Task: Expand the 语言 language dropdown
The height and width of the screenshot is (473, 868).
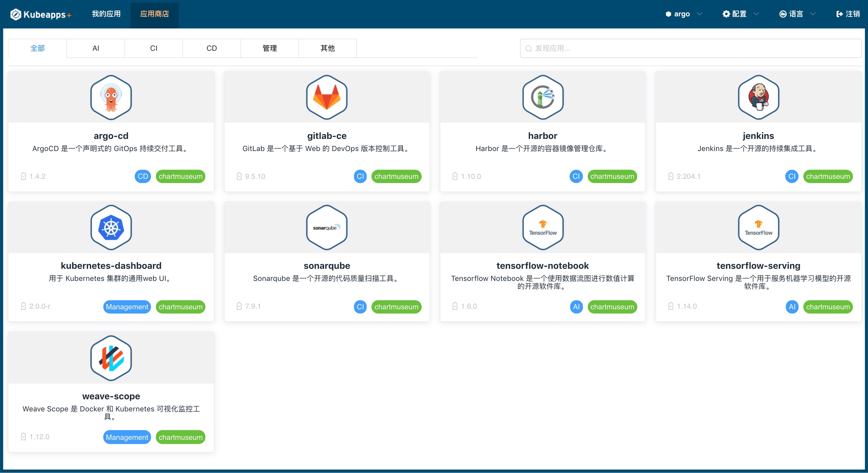Action: pos(797,14)
